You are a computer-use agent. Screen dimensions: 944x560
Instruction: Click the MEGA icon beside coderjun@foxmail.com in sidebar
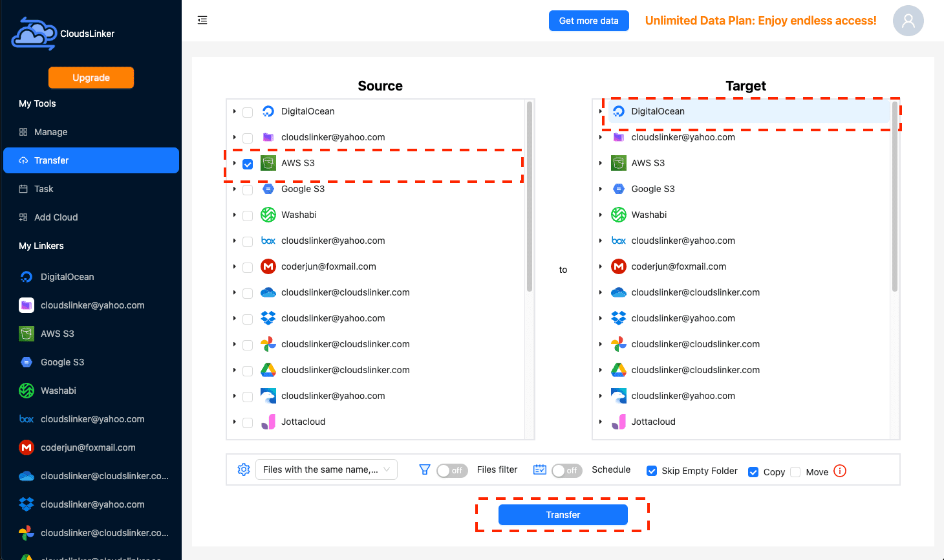click(x=27, y=447)
